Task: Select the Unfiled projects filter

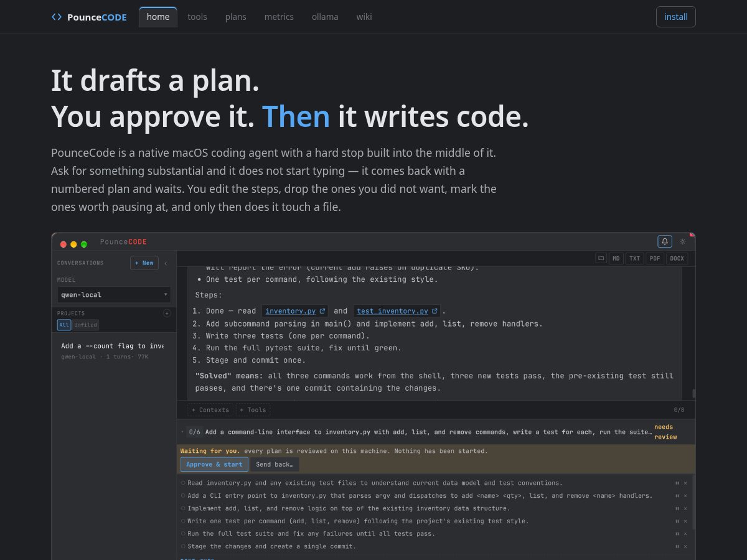Action: (x=85, y=325)
